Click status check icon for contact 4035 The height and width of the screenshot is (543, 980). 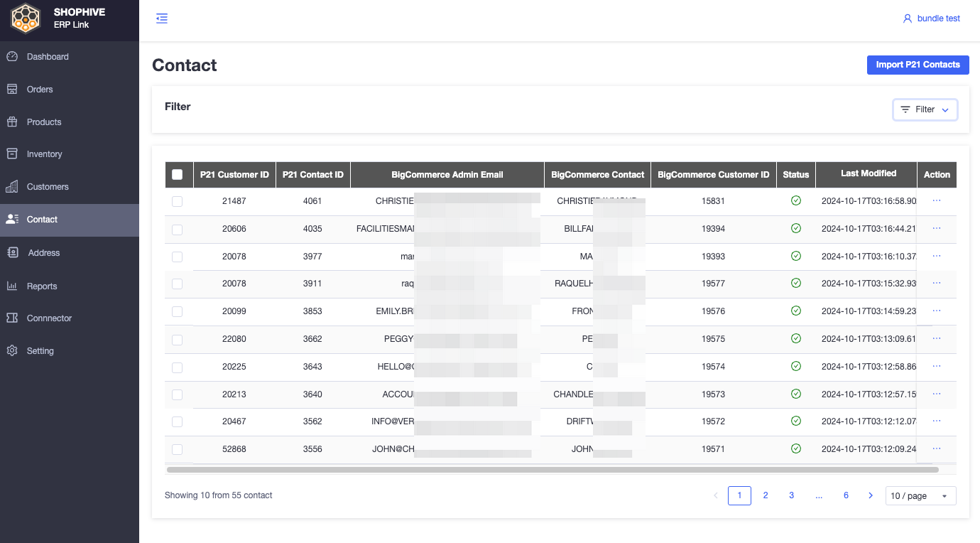coord(796,228)
